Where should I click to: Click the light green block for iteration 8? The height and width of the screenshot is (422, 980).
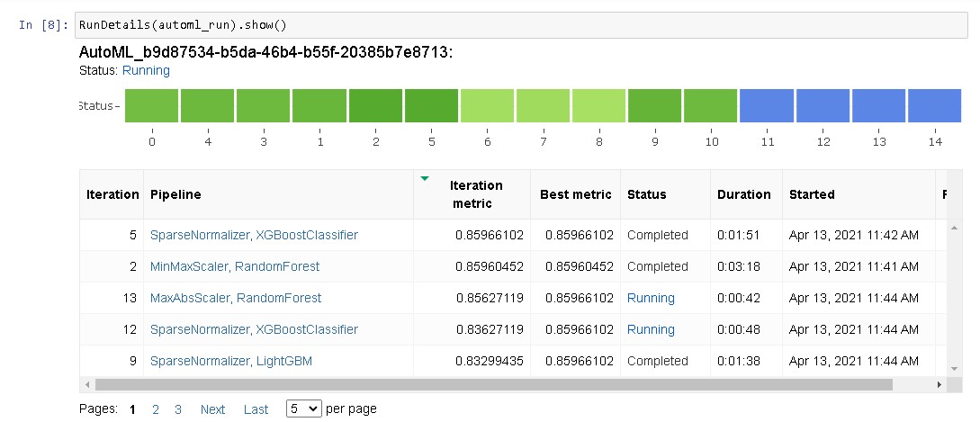tap(598, 105)
